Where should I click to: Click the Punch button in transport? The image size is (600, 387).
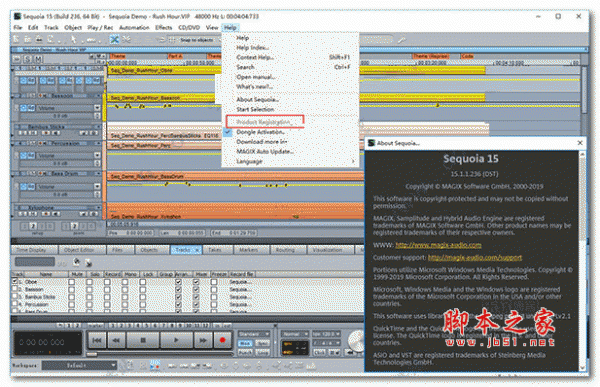coord(245,352)
